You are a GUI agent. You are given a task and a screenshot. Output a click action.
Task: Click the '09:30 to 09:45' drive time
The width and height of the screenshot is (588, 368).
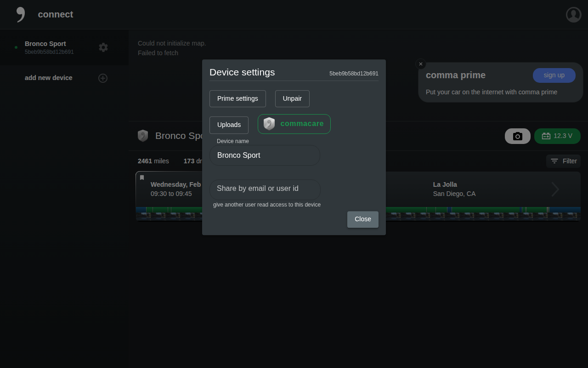pyautogui.click(x=171, y=194)
